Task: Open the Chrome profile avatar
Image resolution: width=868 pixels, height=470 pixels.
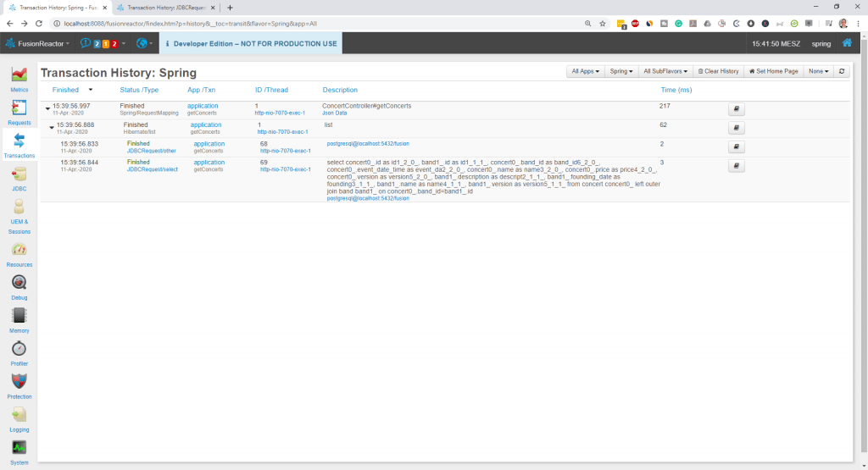Action: [x=843, y=23]
